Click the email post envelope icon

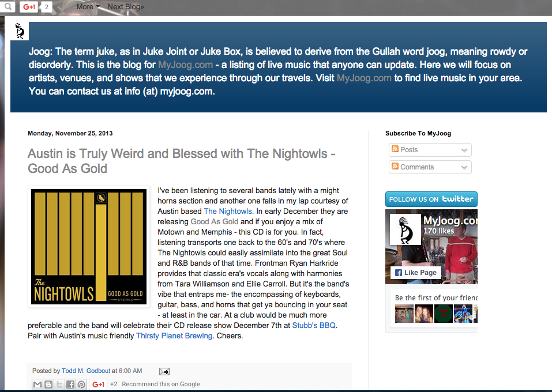coord(164,372)
